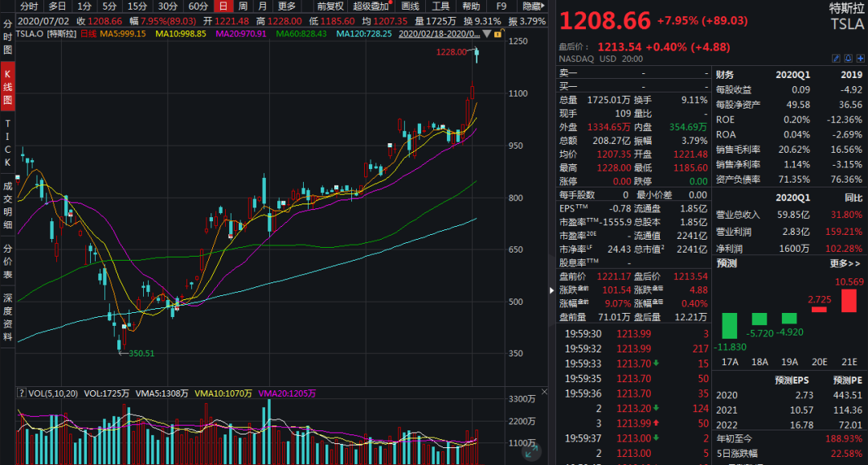Select the K线图 sidebar tab
The image size is (868, 465).
(8, 87)
